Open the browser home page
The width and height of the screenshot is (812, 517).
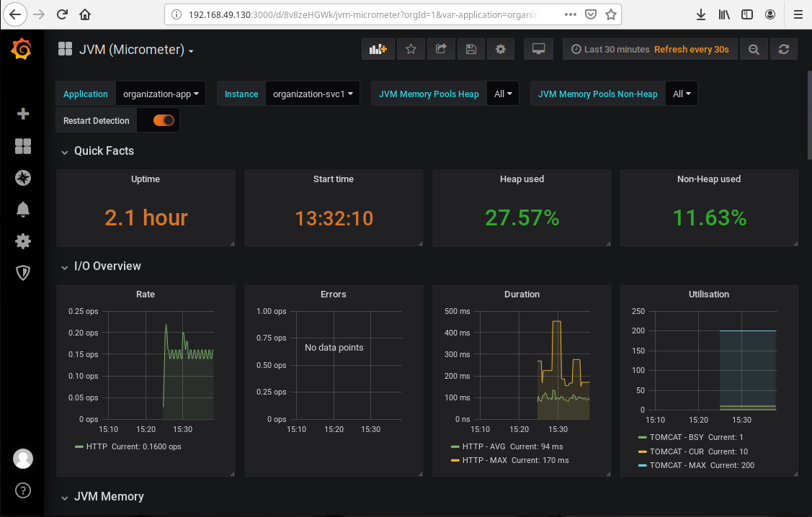pyautogui.click(x=85, y=14)
